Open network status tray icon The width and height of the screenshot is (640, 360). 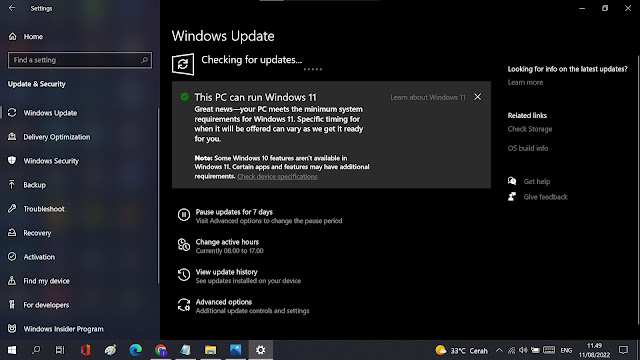[x=511, y=350]
